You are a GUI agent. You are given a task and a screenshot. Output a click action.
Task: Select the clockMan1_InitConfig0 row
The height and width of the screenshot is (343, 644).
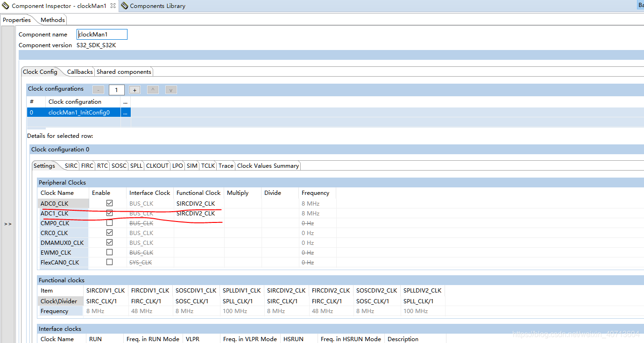[x=79, y=112]
